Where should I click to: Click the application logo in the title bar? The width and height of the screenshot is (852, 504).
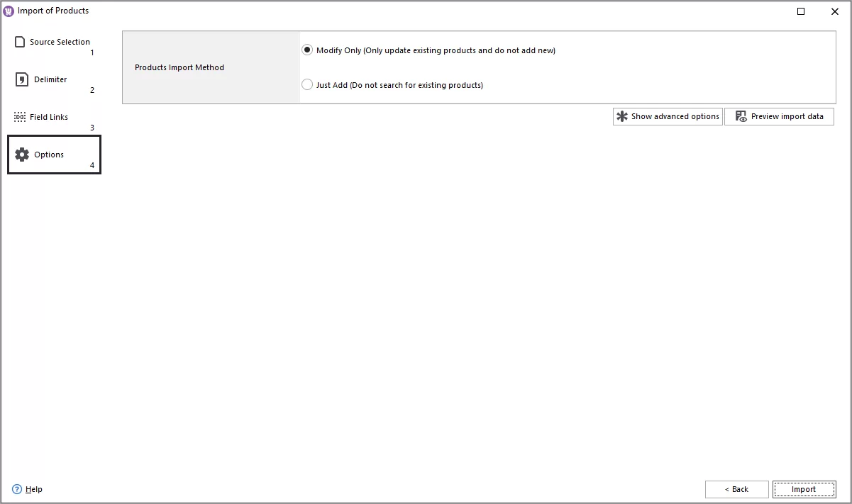pos(8,11)
